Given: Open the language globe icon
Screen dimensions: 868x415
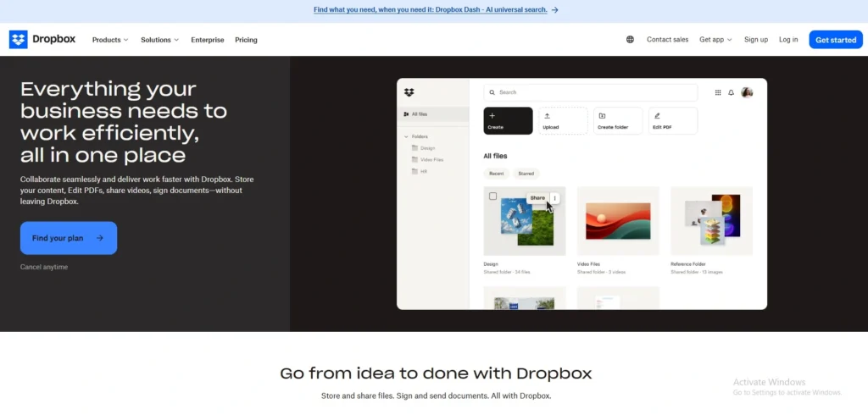Looking at the screenshot, I should [630, 39].
